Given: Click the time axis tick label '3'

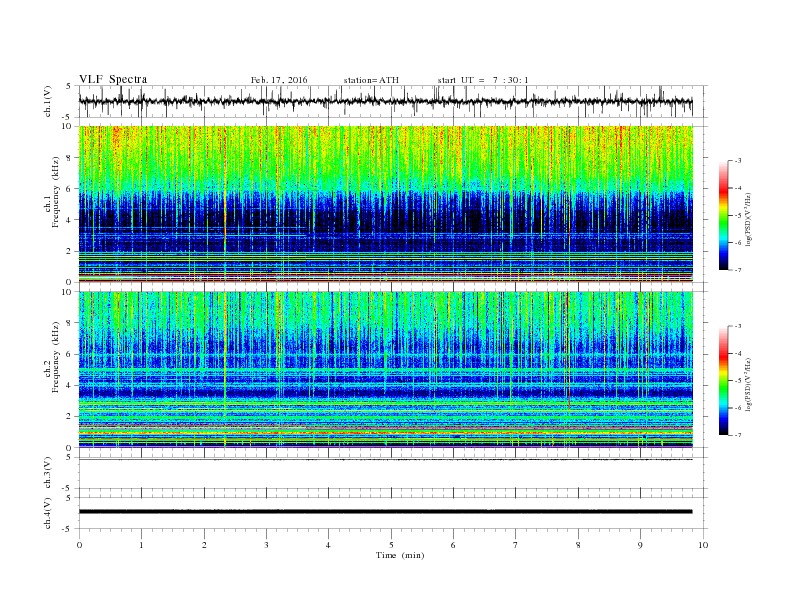Looking at the screenshot, I should 266,545.
